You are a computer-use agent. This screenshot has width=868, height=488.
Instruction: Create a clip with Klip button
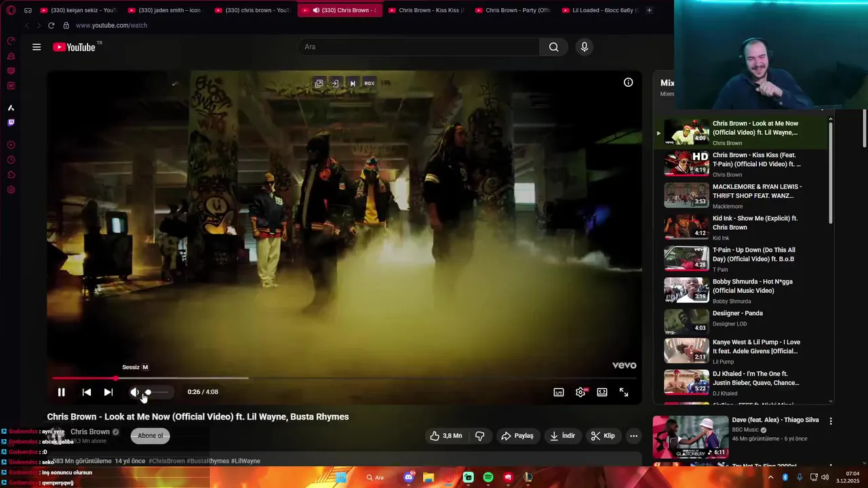tap(603, 436)
